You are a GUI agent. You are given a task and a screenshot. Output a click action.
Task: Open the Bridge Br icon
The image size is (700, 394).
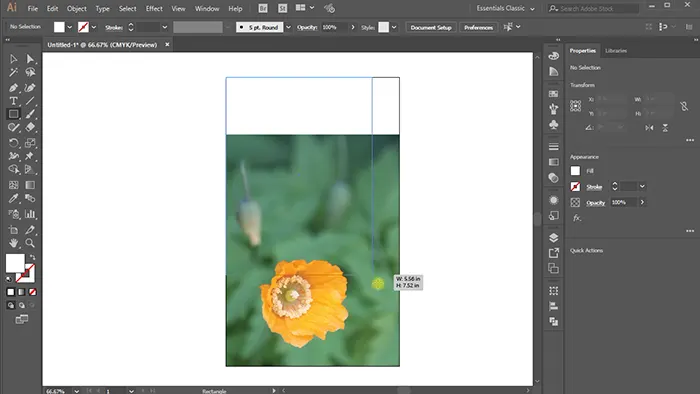263,8
